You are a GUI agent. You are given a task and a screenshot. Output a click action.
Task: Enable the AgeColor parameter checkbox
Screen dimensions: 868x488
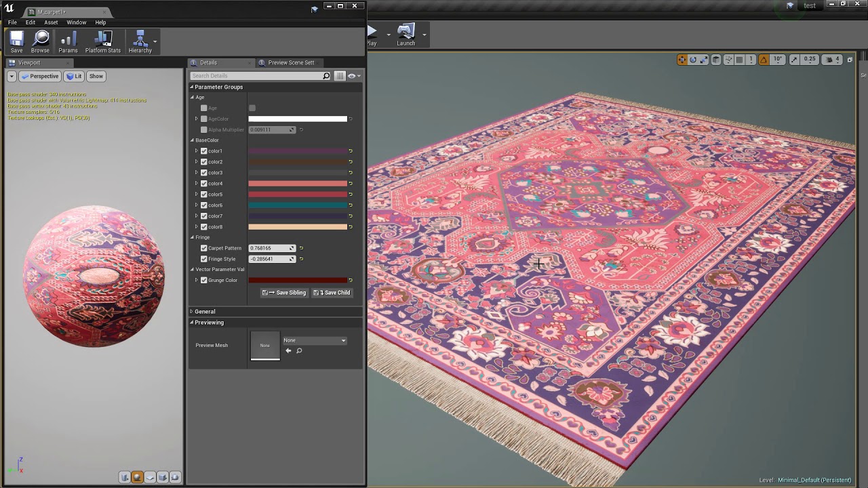(203, 119)
